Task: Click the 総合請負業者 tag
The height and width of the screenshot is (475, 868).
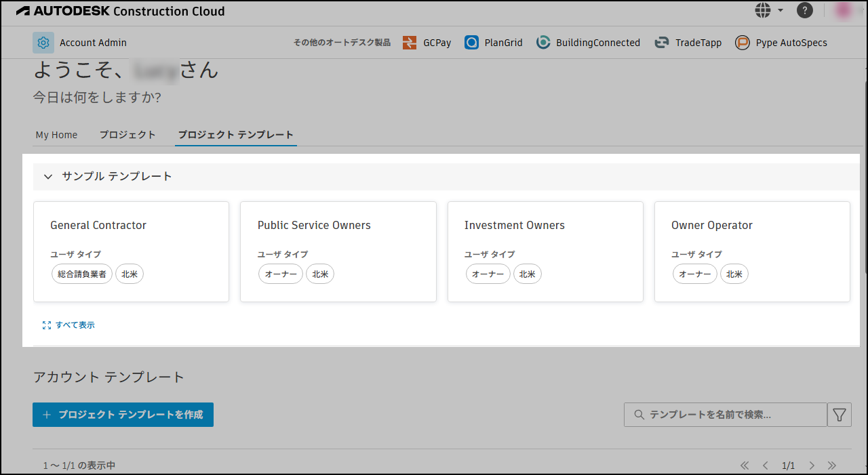Action: pyautogui.click(x=82, y=274)
